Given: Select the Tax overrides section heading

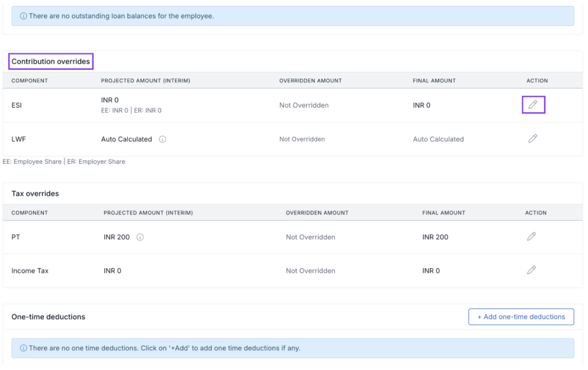Looking at the screenshot, I should click(35, 193).
